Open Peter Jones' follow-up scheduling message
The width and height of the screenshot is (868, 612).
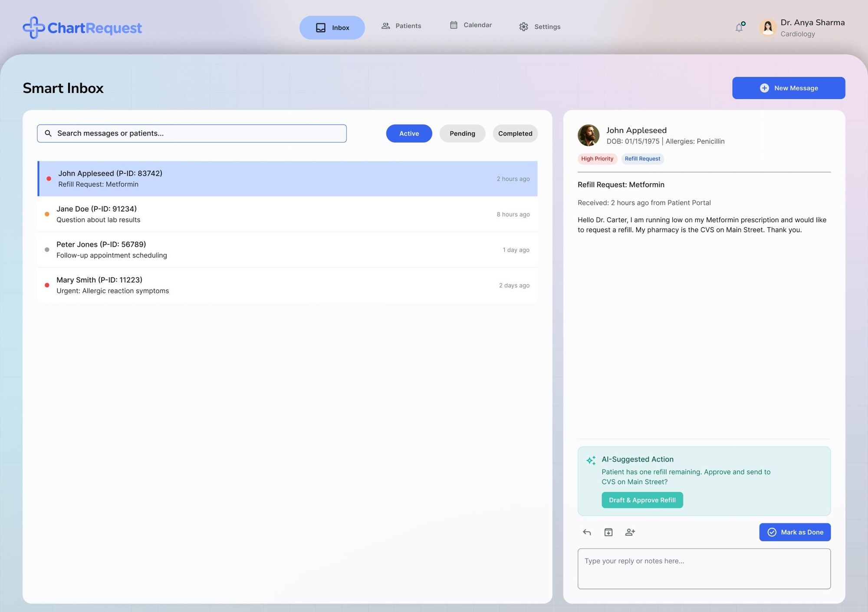click(x=287, y=250)
